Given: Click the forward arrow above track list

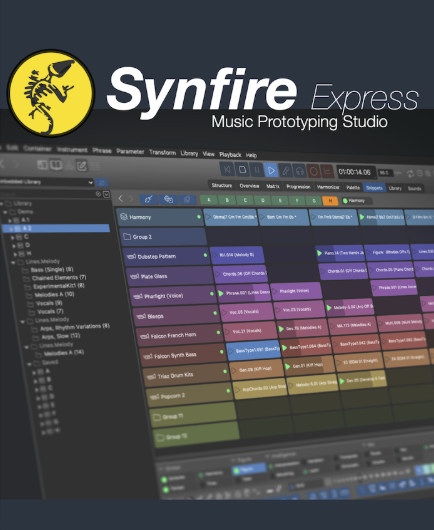Looking at the screenshot, I should tap(131, 199).
